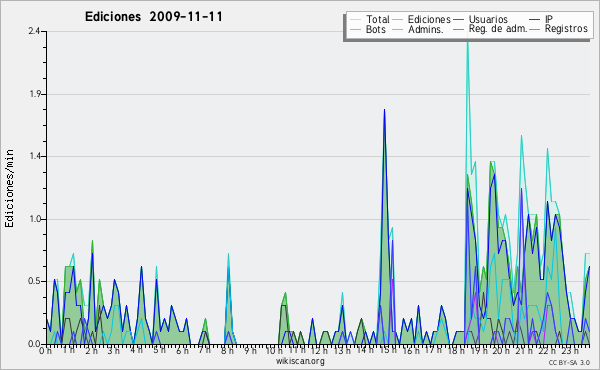Click the 'Ediciones 2009-11-11' chart title
Viewport: 600px width, 370px height.
[153, 17]
